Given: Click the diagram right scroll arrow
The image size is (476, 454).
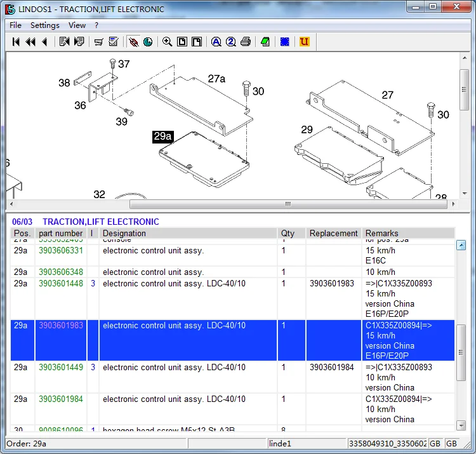Looking at the screenshot, I should click(x=454, y=204).
